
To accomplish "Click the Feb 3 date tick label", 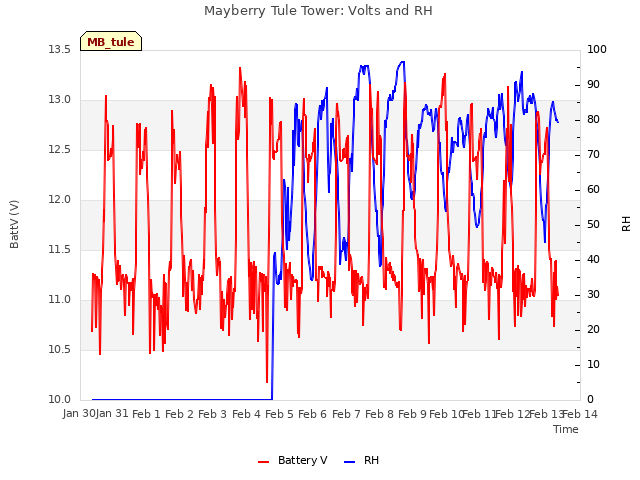I will coord(212,414).
